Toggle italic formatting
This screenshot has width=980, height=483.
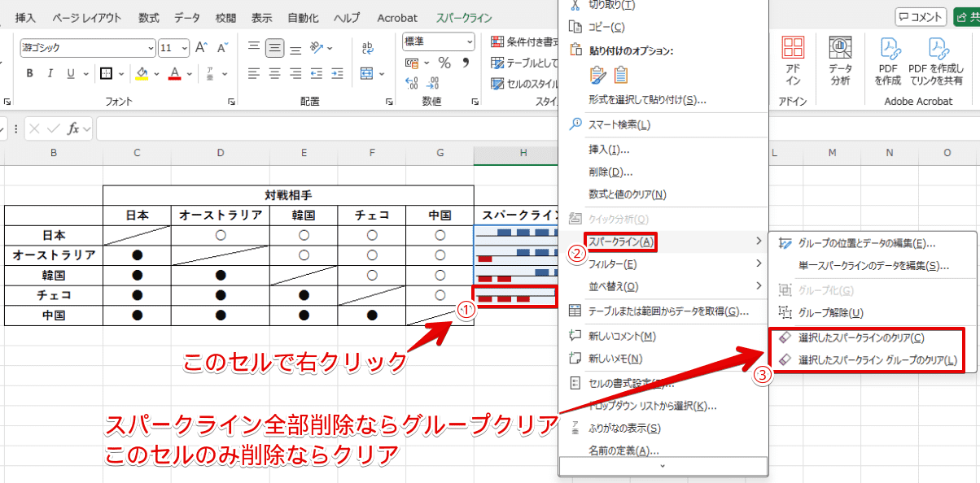pos(49,72)
